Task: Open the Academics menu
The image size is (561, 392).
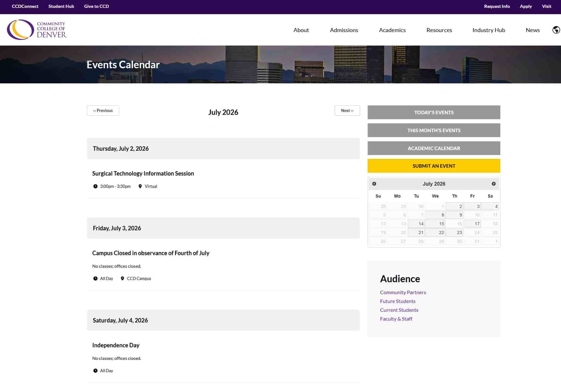Action: coord(392,30)
